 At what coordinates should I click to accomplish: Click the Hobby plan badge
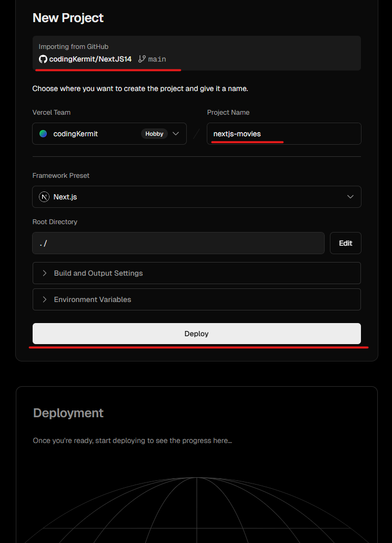pyautogui.click(x=155, y=134)
